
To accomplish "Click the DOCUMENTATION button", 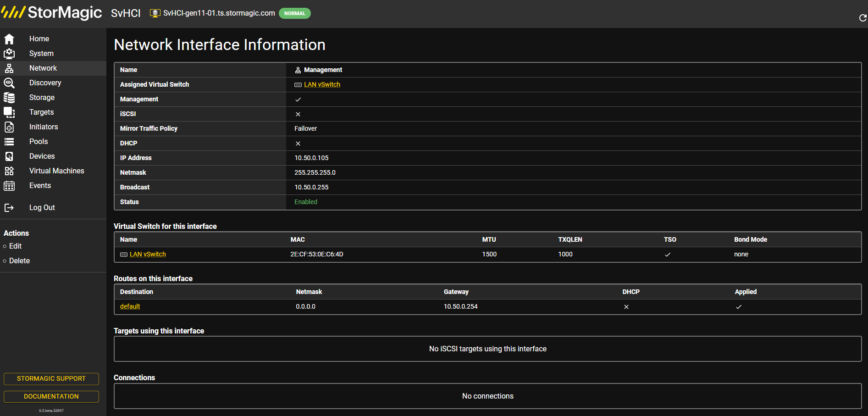I will coord(51,397).
